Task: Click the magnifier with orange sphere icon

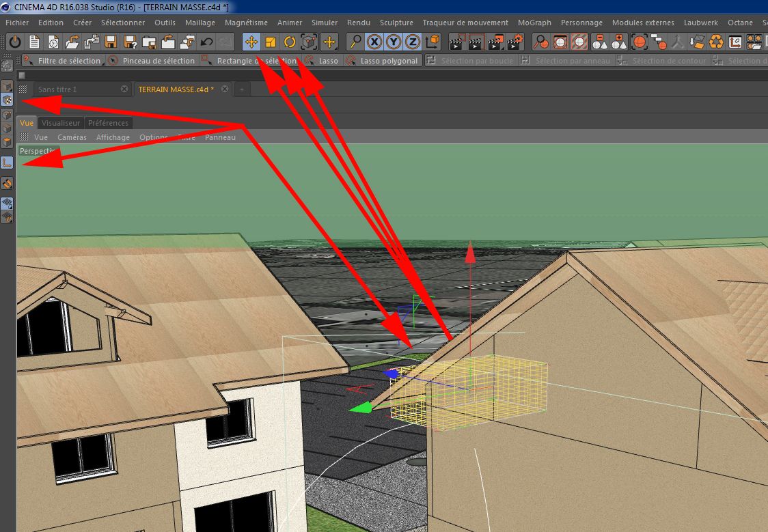Action: (540, 42)
